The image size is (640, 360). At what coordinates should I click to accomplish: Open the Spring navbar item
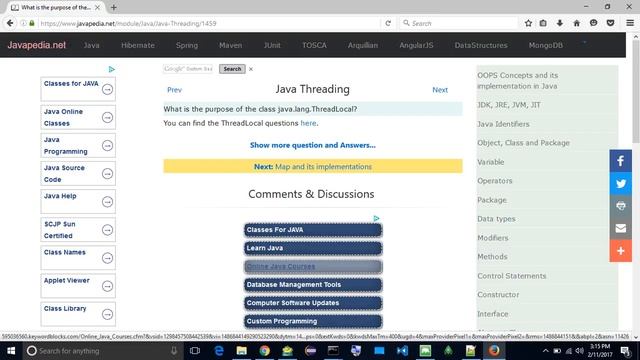(x=187, y=45)
